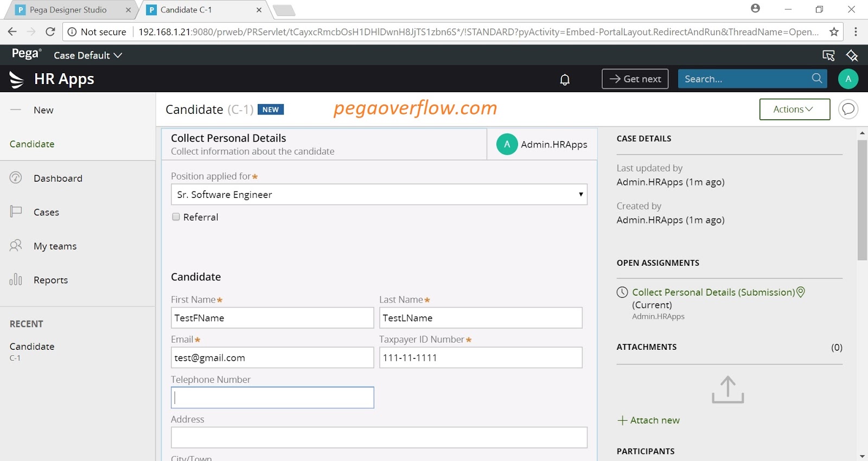Click Admin.HRApps avatar in assignment header
The width and height of the screenshot is (868, 461).
(507, 144)
